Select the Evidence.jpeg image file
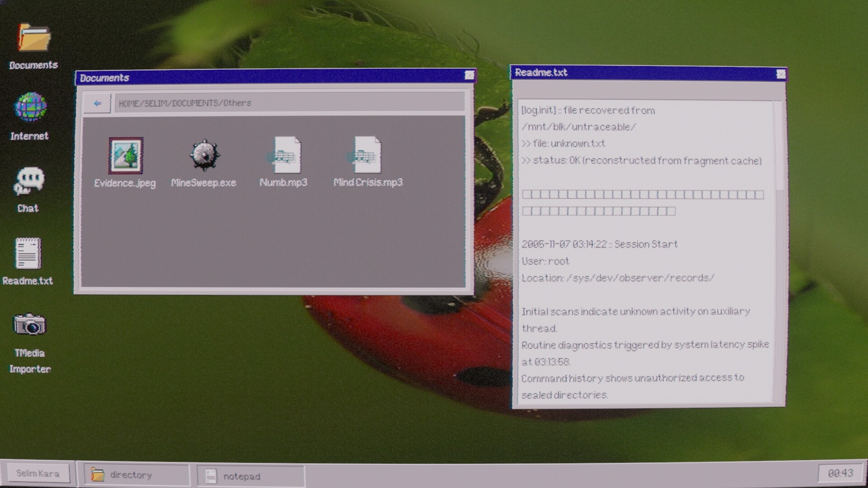The height and width of the screenshot is (488, 868). (x=125, y=156)
